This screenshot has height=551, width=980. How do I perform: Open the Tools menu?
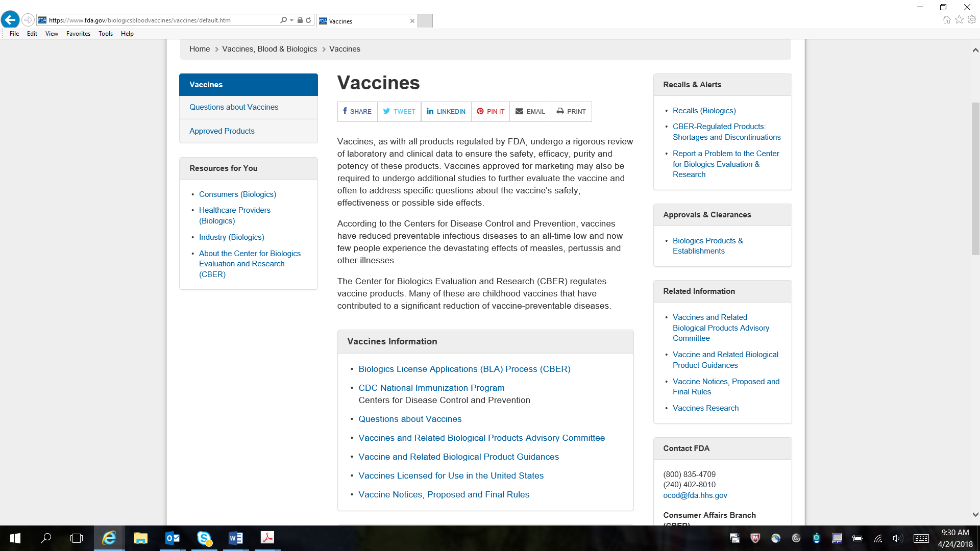(x=106, y=34)
